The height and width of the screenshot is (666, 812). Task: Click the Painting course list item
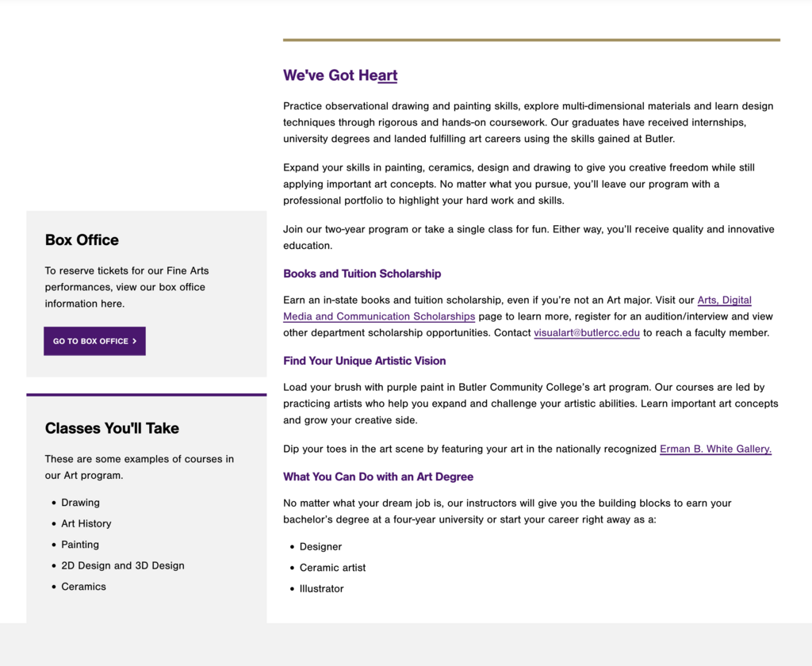click(x=80, y=545)
